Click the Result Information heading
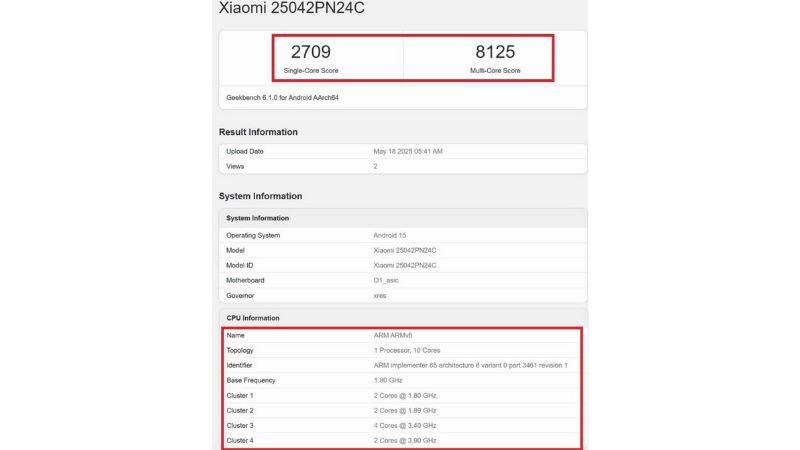Viewport: 800px width, 450px height. [x=258, y=132]
